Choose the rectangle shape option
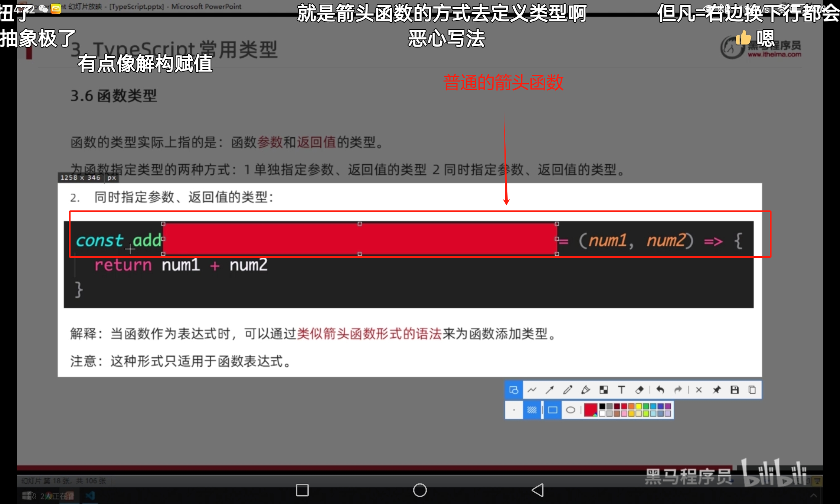 (553, 410)
